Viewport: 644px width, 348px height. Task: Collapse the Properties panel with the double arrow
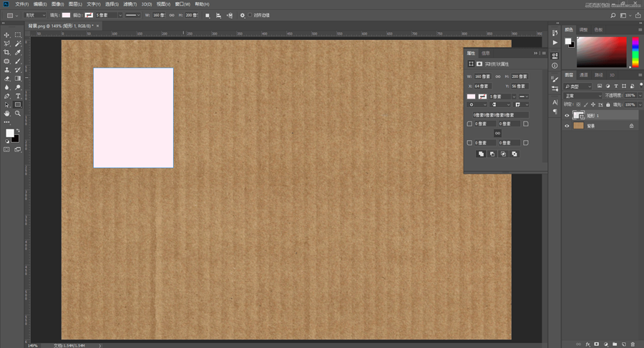coord(535,54)
